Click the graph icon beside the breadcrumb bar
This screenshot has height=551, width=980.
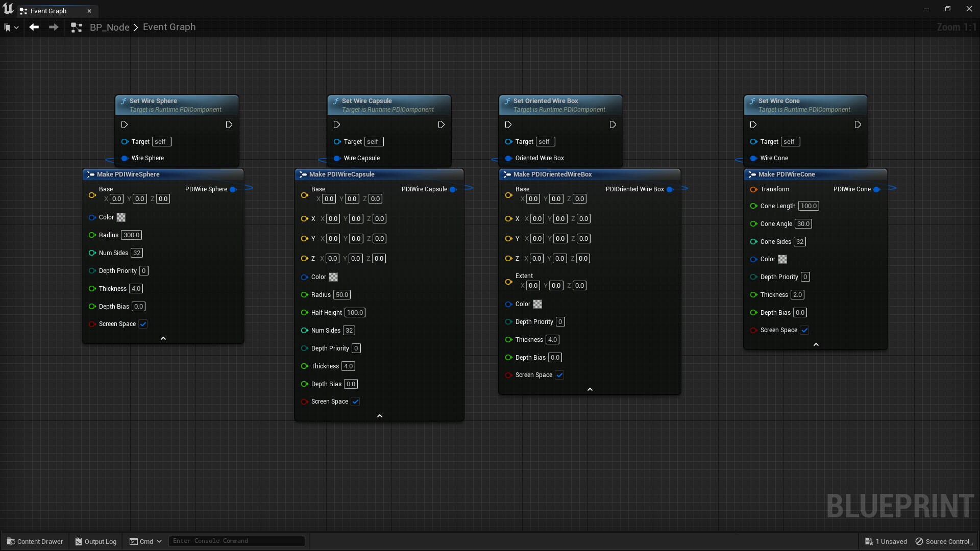tap(76, 27)
